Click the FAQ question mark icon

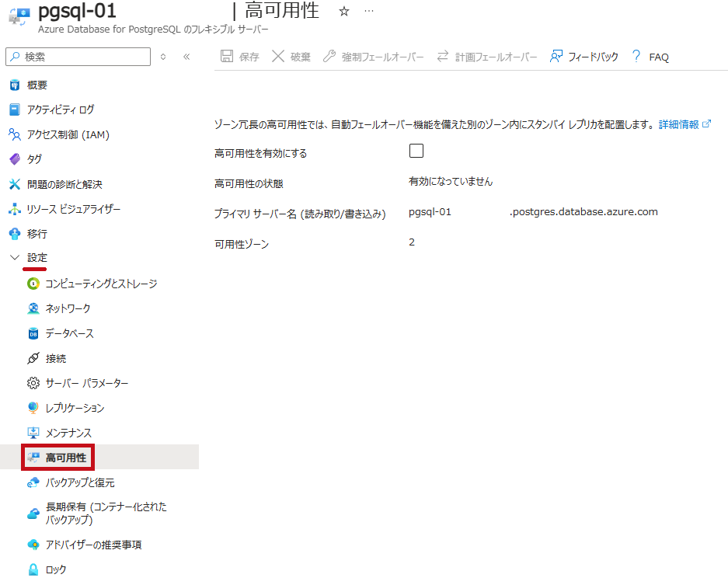point(636,56)
